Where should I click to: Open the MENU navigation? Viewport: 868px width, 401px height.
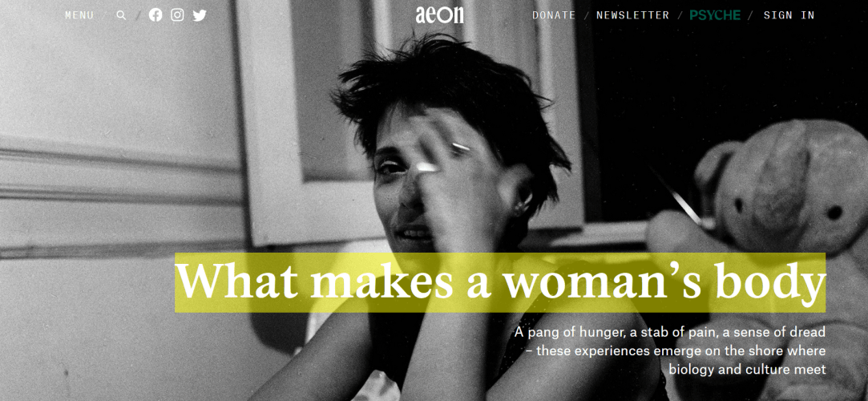tap(79, 15)
